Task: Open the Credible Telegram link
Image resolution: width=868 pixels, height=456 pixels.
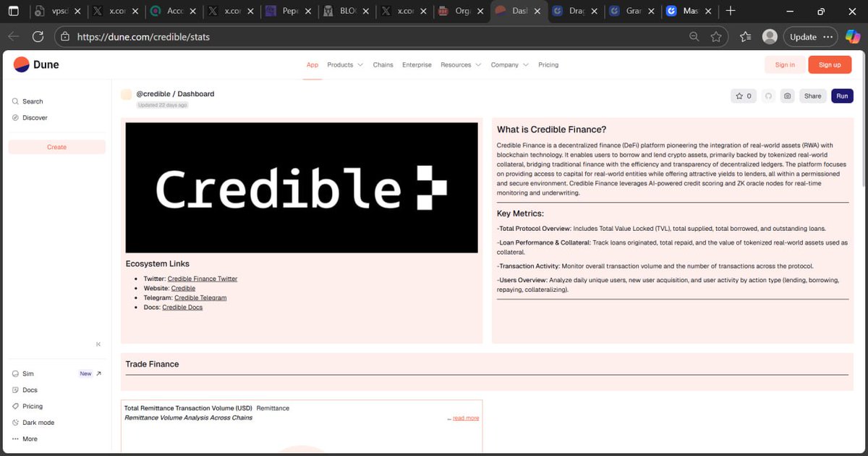Action: coord(200,297)
